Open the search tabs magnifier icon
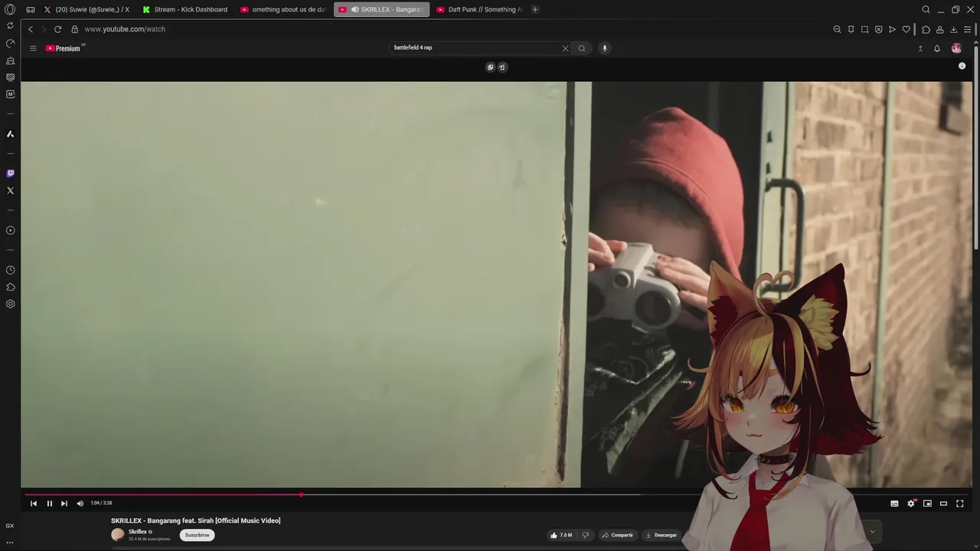This screenshot has width=980, height=551. pyautogui.click(x=926, y=10)
